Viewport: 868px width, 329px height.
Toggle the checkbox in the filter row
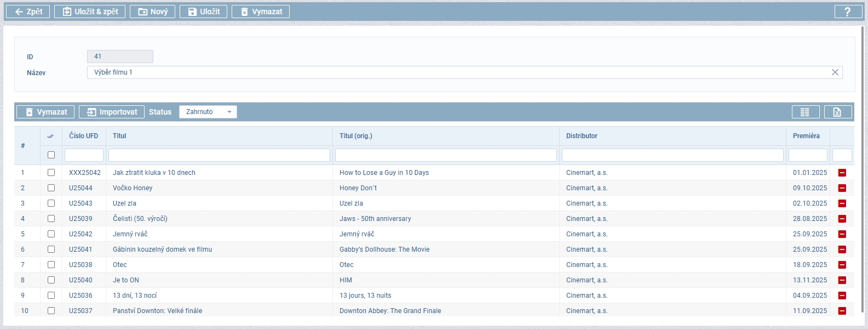tap(51, 155)
